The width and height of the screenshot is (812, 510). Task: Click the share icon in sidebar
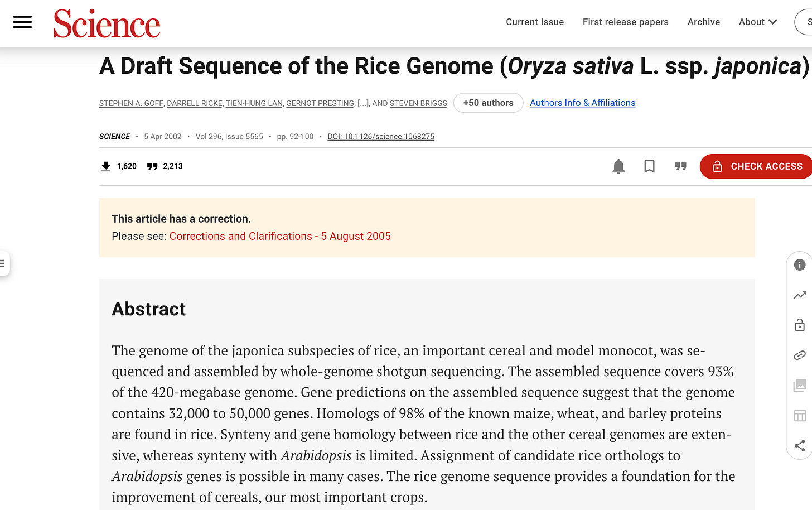tap(800, 445)
